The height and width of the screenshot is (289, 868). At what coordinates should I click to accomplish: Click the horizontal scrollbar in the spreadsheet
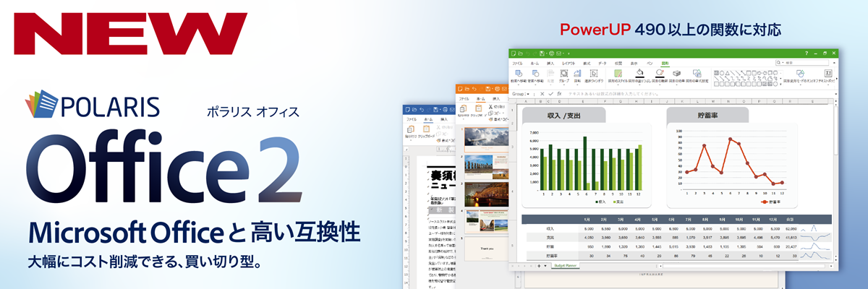click(744, 266)
